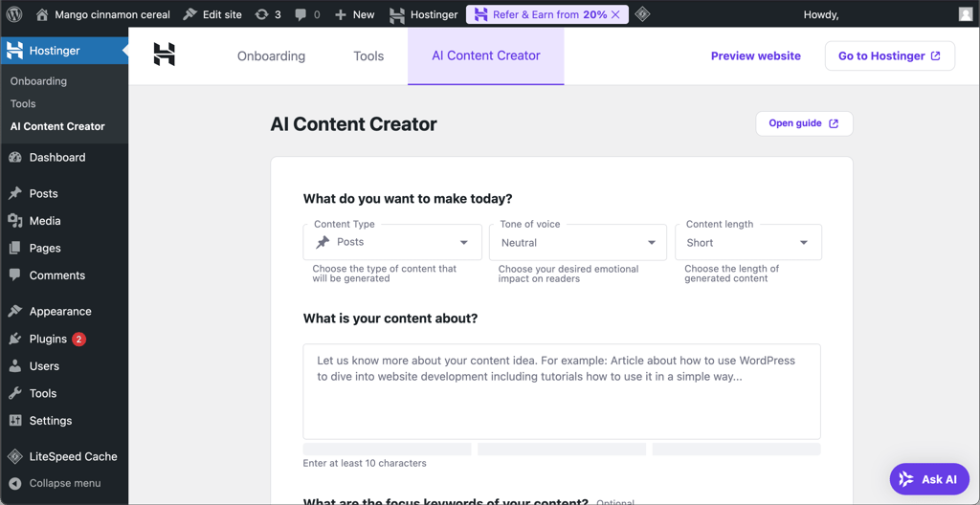
Task: Open the Content length dropdown
Action: coord(748,243)
